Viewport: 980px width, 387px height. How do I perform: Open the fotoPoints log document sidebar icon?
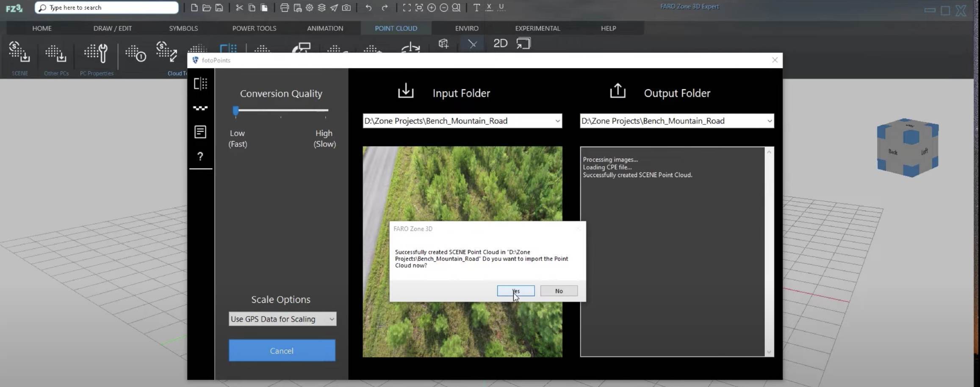[x=200, y=132]
